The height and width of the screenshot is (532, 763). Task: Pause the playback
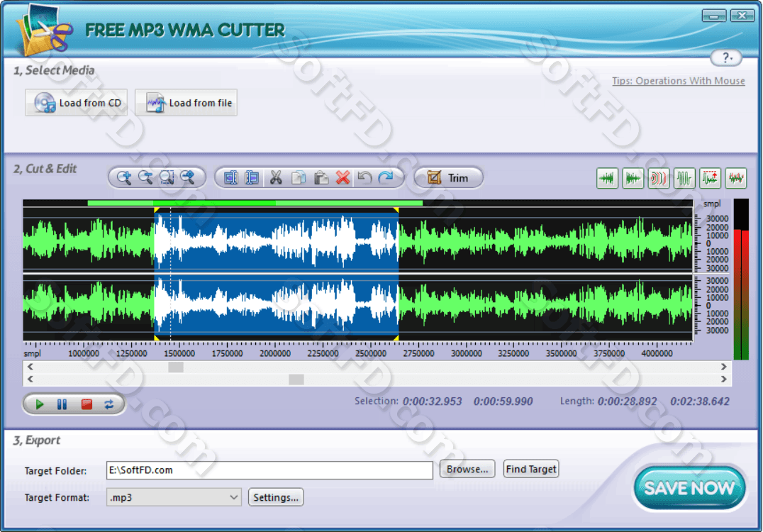62,404
